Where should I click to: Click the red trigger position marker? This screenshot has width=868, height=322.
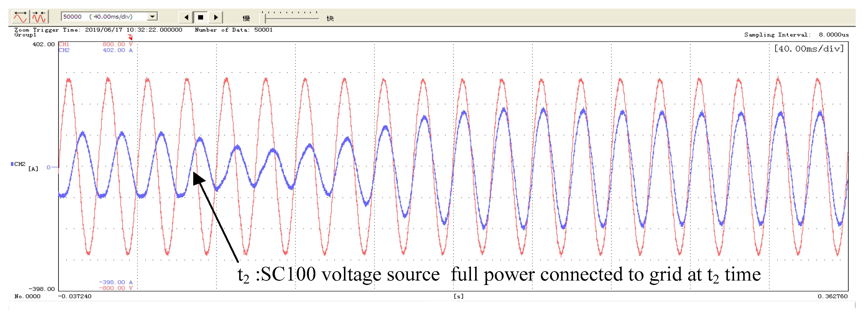tap(130, 37)
